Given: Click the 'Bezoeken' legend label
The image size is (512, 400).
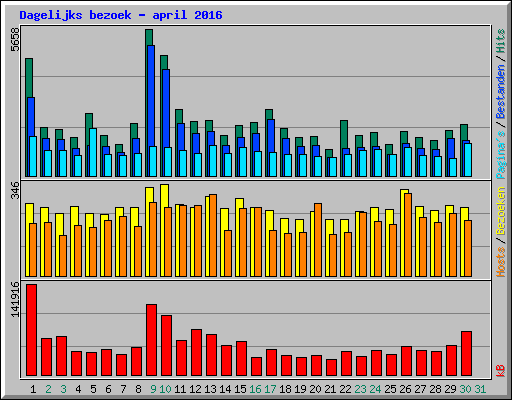Looking at the screenshot, I should coord(500,211).
